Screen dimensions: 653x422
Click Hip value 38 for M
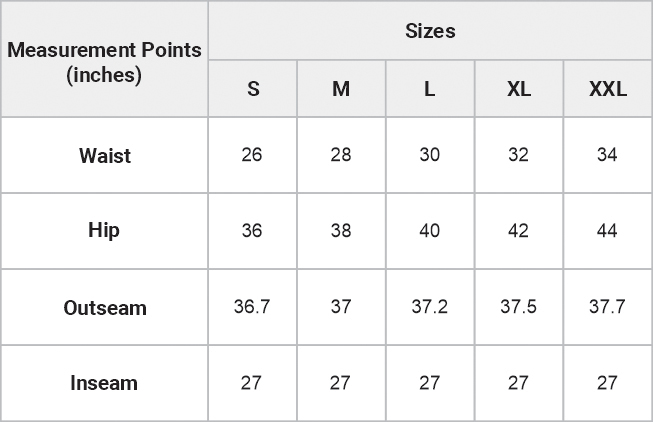point(341,231)
